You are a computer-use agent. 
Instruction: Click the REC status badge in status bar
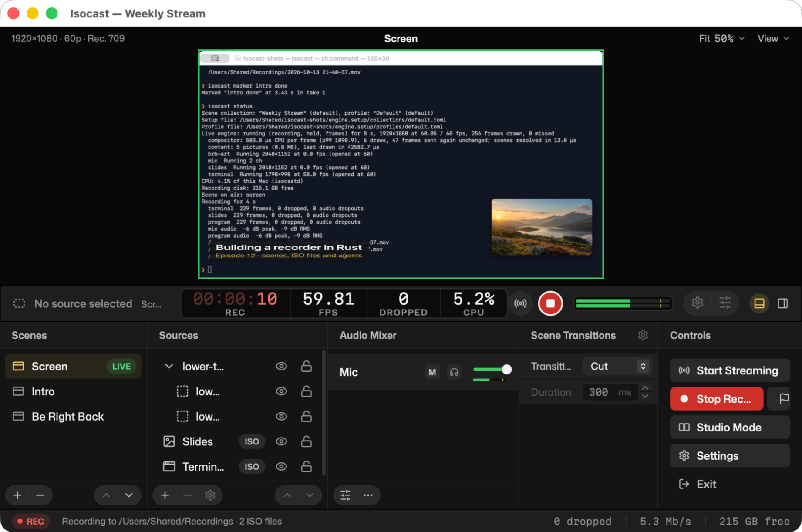coord(31,521)
